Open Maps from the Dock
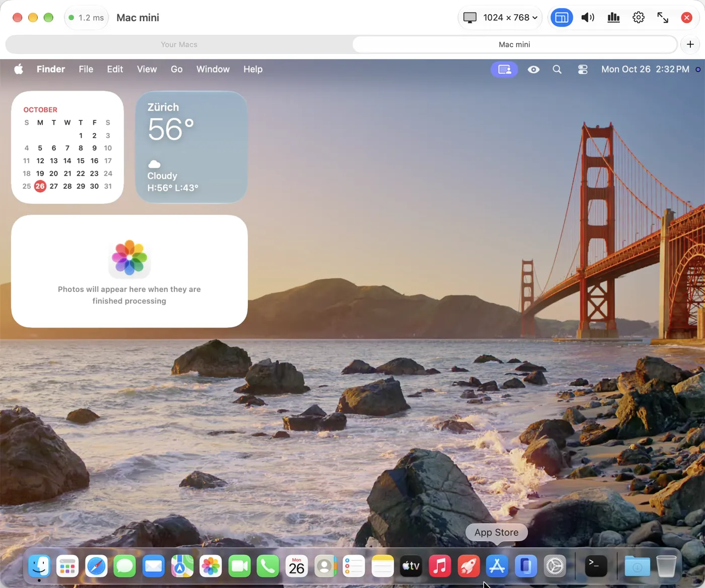The width and height of the screenshot is (705, 588). pyautogui.click(x=182, y=566)
